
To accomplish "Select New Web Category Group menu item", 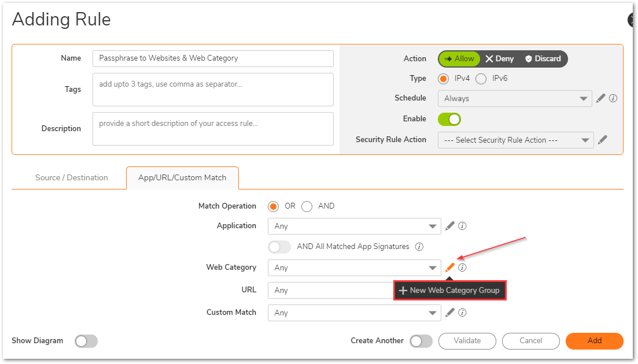I will tap(449, 291).
